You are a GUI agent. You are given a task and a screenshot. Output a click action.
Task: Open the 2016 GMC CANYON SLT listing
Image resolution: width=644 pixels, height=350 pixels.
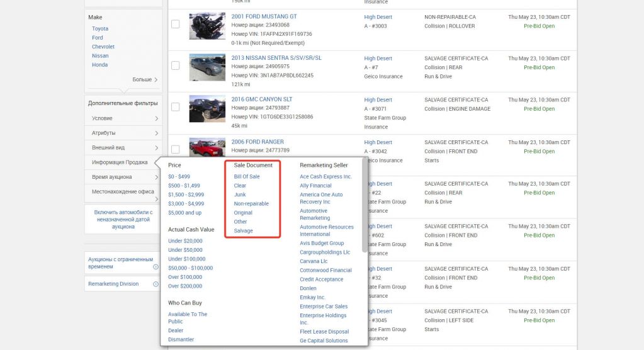point(262,99)
